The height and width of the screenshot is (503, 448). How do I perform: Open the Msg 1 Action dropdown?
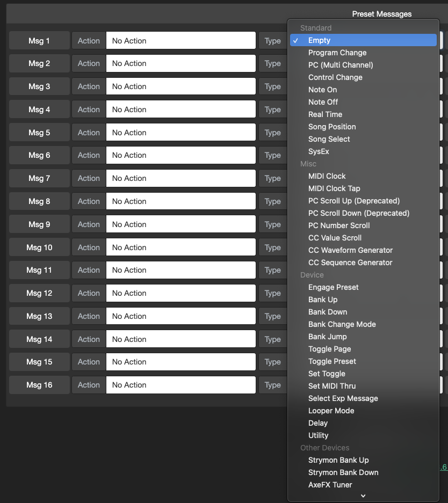coord(180,41)
